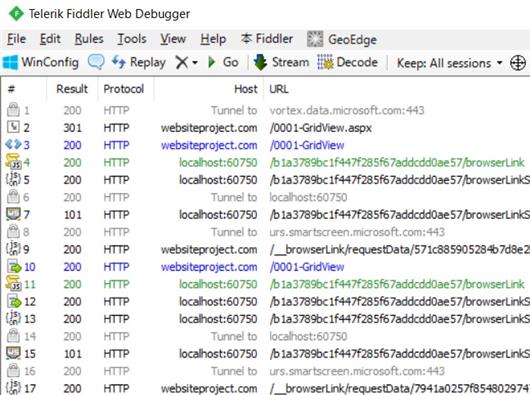Click host localhost:60750 in session 4
Image resolution: width=530 pixels, height=395 pixels.
coord(218,163)
